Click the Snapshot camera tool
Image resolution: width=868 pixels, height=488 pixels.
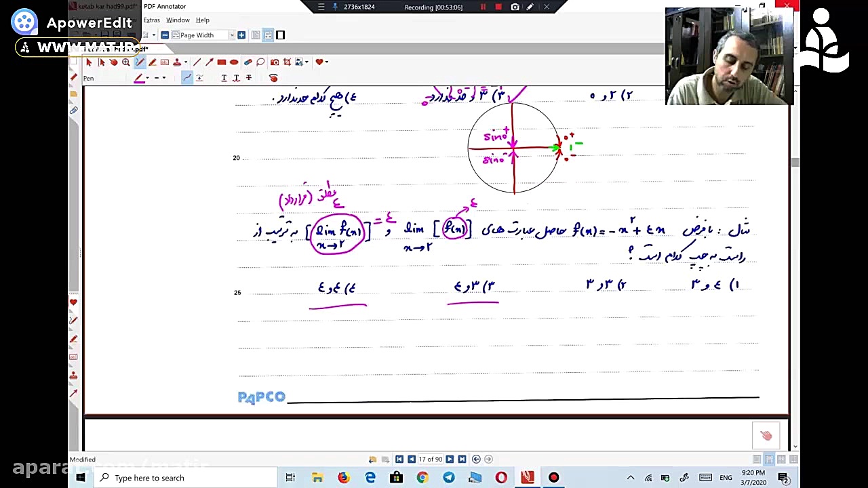point(275,62)
